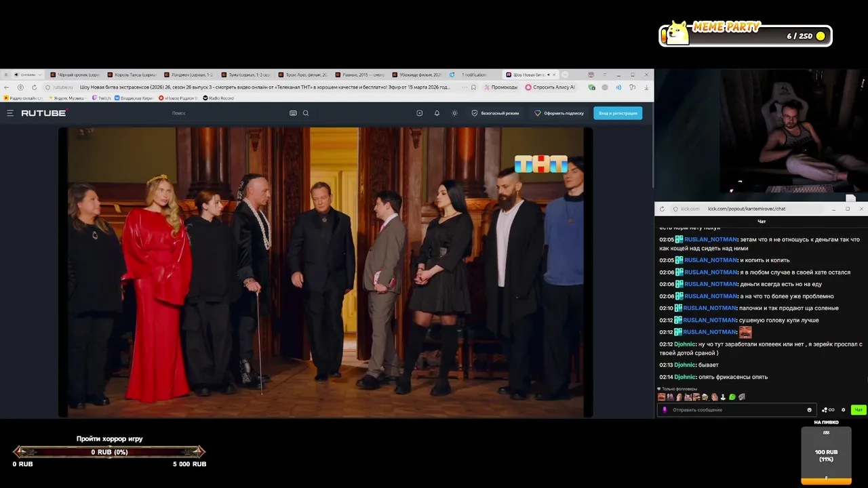Click Вход и регистрация button
The height and width of the screenshot is (488, 868).
[x=618, y=113]
